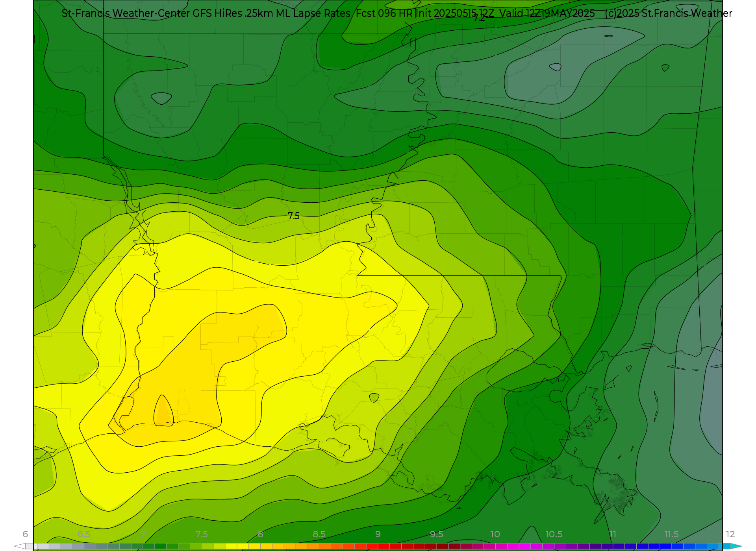Select the colorbar tick label 6.5
This screenshot has height=551, width=756.
coord(84,534)
